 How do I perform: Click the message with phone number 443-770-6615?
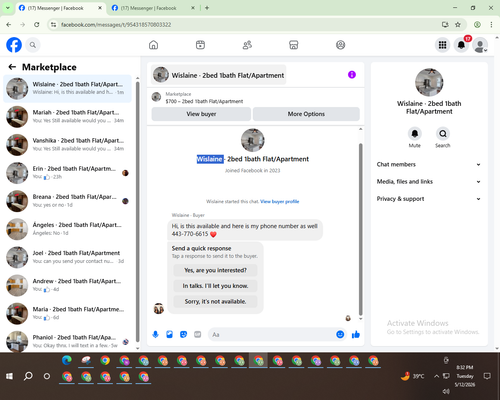[x=245, y=230]
